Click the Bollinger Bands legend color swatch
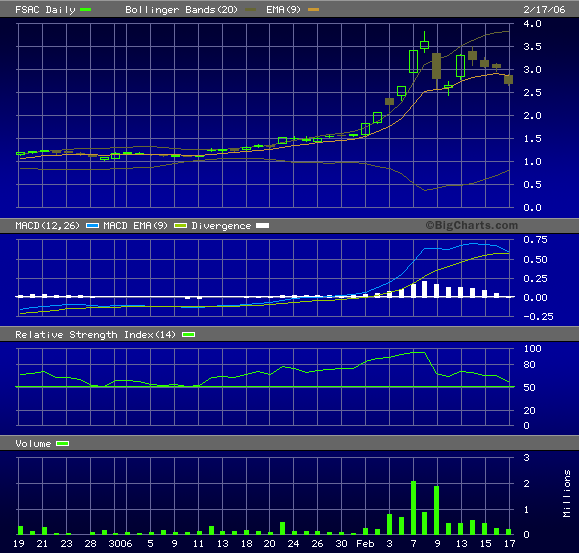 (250, 10)
